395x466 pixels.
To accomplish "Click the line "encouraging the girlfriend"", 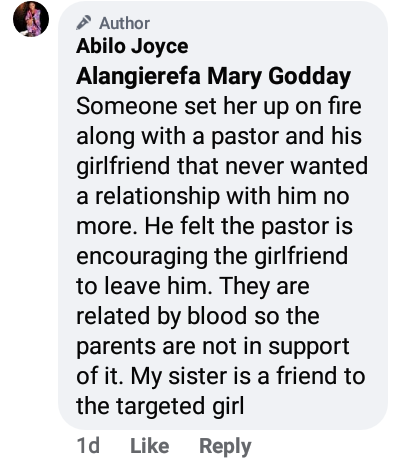I will coord(212,257).
